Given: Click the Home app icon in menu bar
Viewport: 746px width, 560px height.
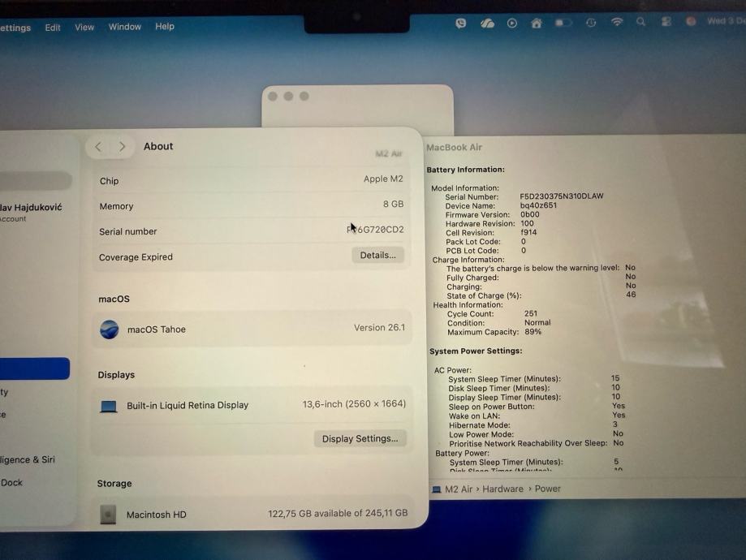Looking at the screenshot, I should pyautogui.click(x=537, y=24).
